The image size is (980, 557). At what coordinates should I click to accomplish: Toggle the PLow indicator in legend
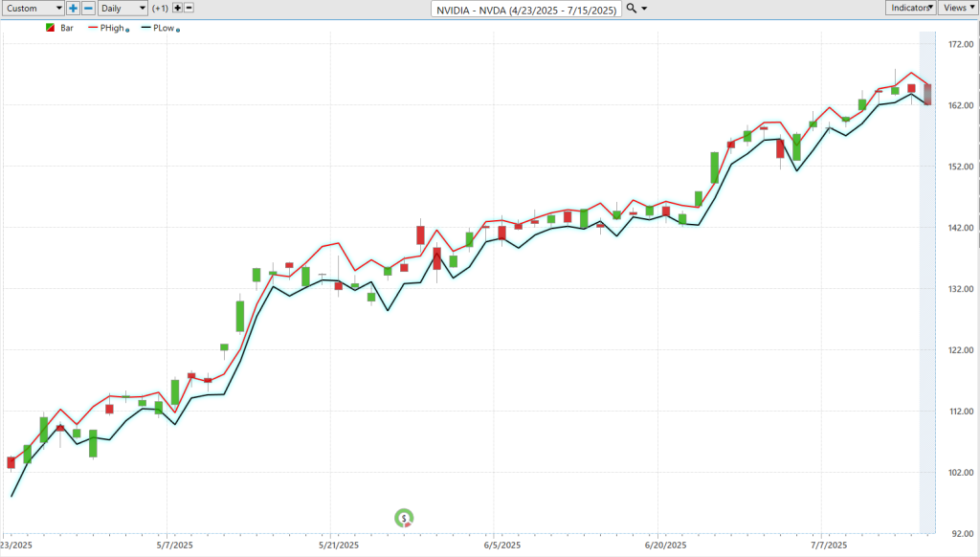tap(164, 29)
